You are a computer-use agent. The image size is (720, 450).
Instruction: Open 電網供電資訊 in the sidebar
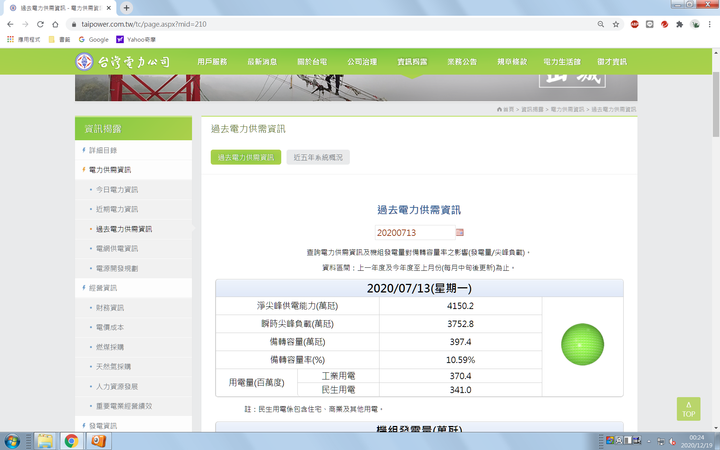pos(133,248)
